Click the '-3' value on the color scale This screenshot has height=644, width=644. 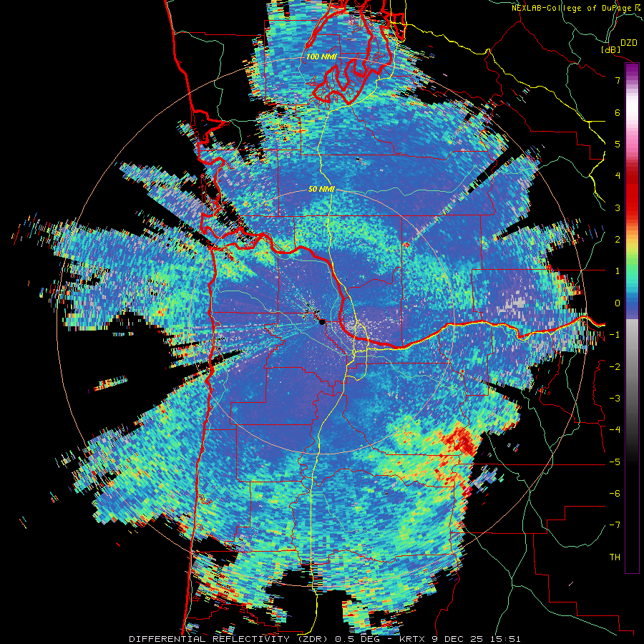615,399
